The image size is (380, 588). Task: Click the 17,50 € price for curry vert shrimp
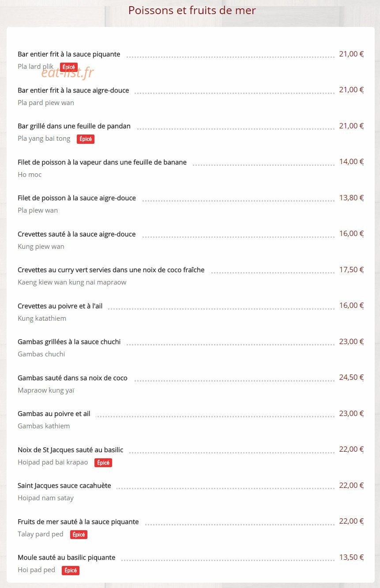(351, 270)
